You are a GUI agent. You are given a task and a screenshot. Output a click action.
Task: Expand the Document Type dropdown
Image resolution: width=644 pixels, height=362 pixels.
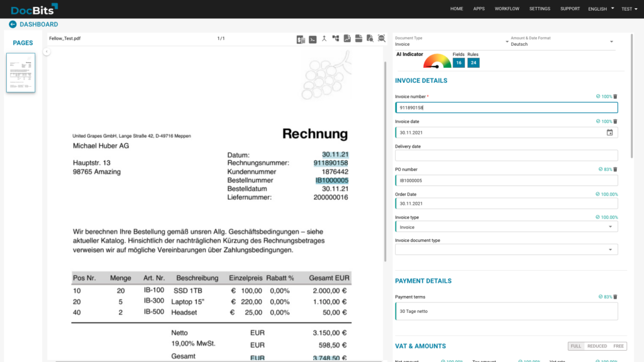pos(508,43)
